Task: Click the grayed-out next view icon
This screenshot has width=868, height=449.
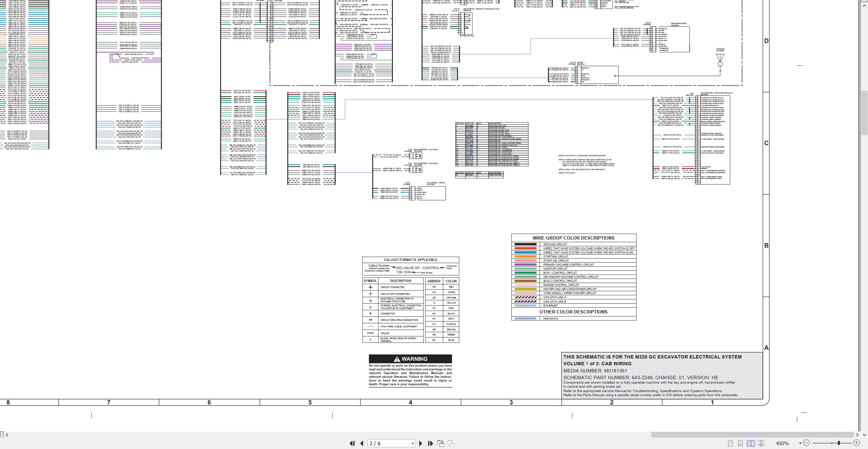Action: pos(451,443)
